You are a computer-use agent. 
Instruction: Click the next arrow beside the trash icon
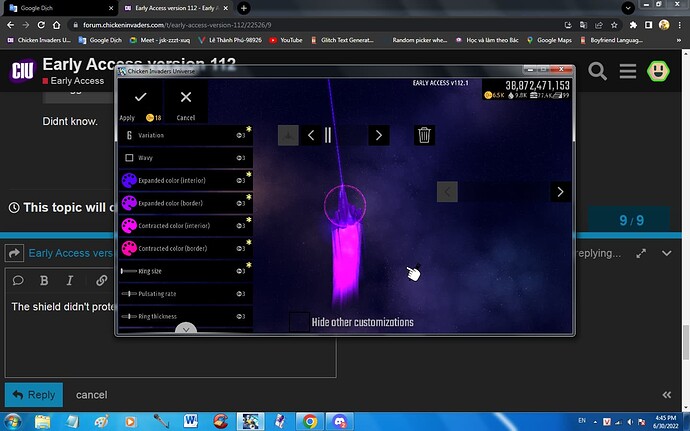pyautogui.click(x=378, y=135)
